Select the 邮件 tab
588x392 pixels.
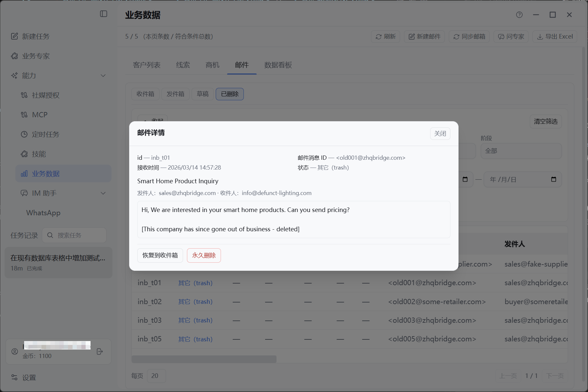(x=242, y=65)
